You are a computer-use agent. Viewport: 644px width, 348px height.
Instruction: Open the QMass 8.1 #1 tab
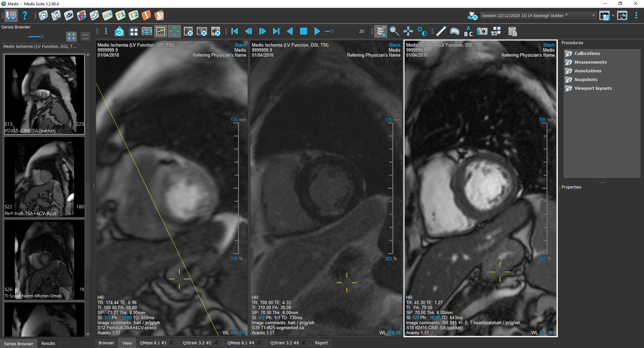(x=153, y=343)
